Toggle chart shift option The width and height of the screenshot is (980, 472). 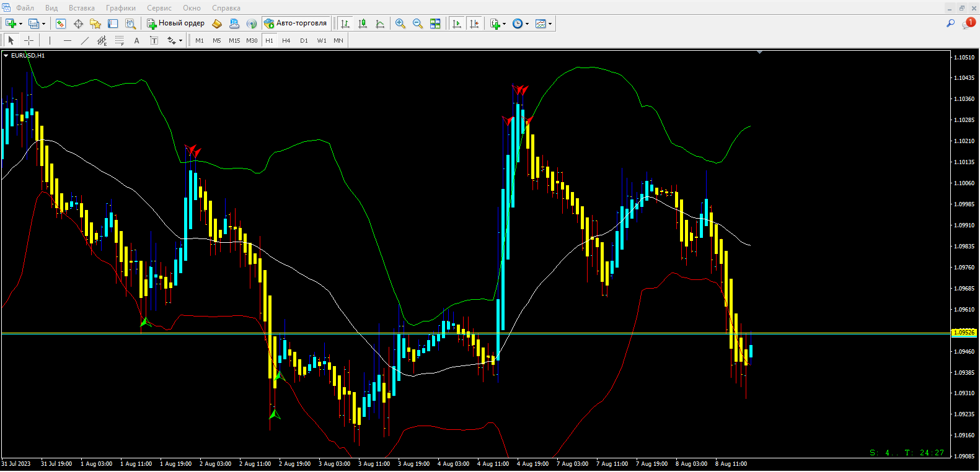click(474, 24)
